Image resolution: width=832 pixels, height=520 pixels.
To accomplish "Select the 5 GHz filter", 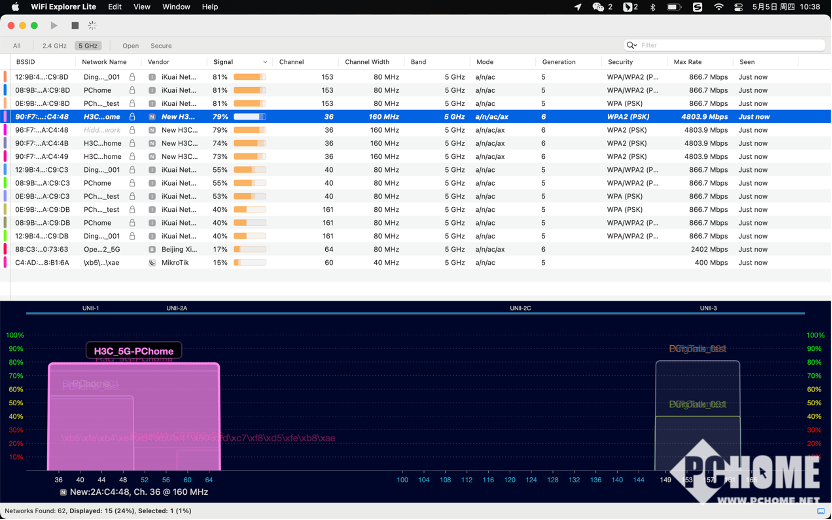I will coord(88,46).
